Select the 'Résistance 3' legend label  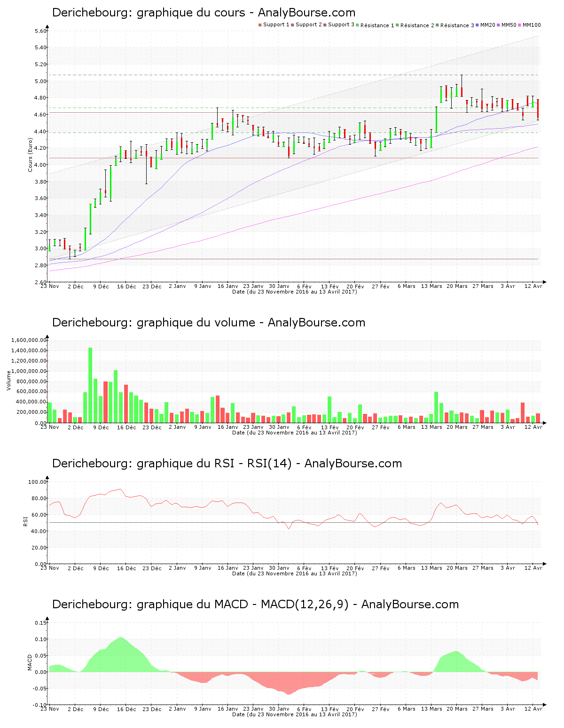pos(457,25)
